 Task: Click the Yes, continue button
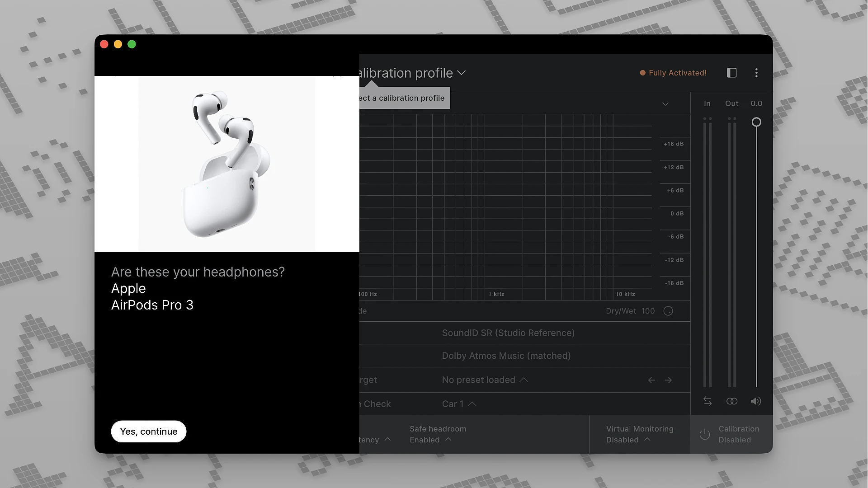[x=148, y=431]
